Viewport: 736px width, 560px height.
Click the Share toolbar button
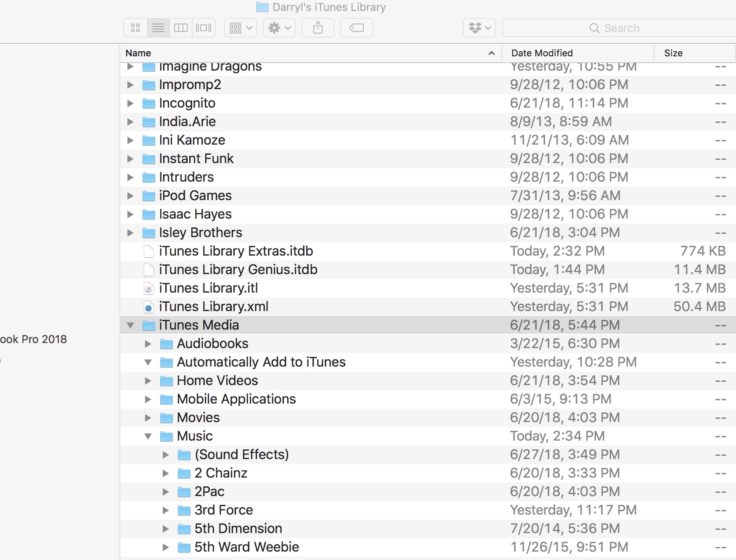(318, 28)
